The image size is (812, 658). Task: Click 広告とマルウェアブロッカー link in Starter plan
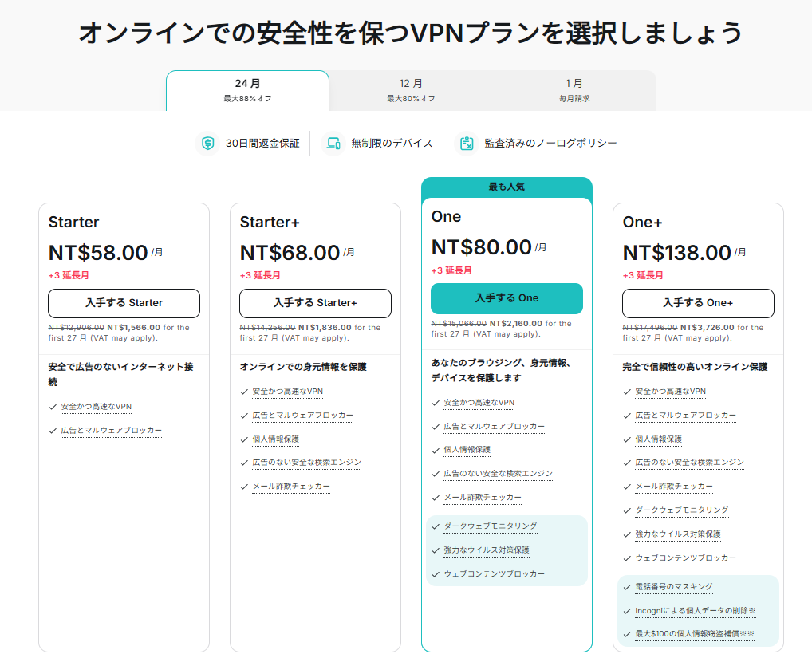[111, 431]
